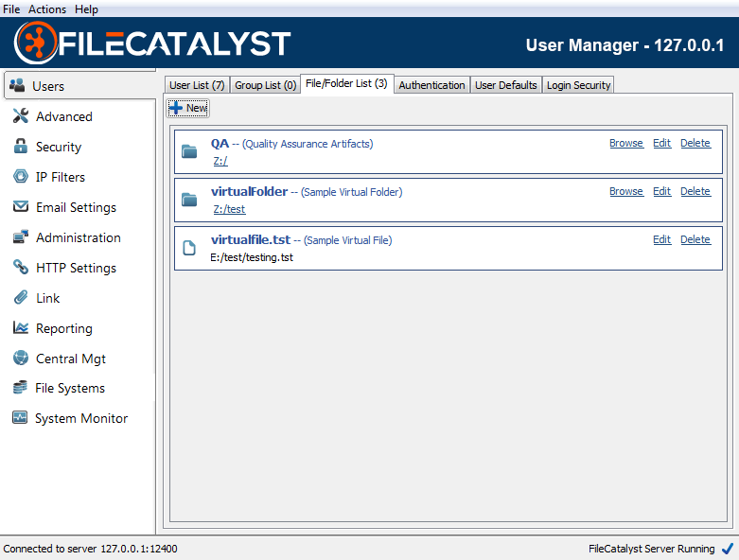Click the Security padlock icon

(20, 146)
